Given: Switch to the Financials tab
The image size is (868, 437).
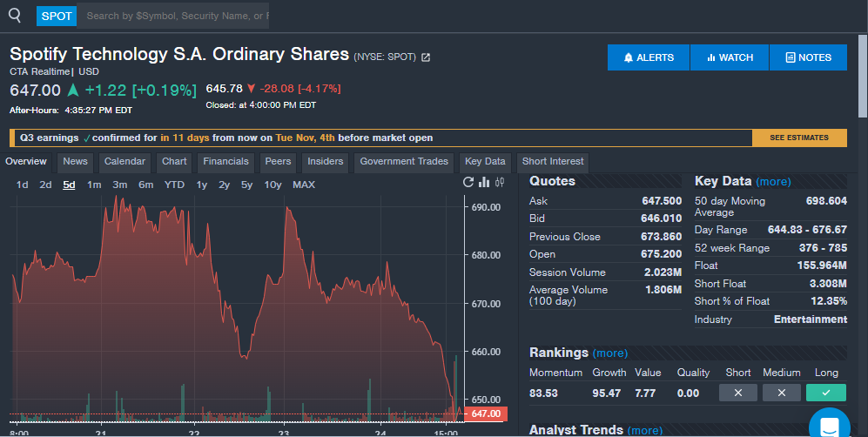Looking at the screenshot, I should [226, 162].
